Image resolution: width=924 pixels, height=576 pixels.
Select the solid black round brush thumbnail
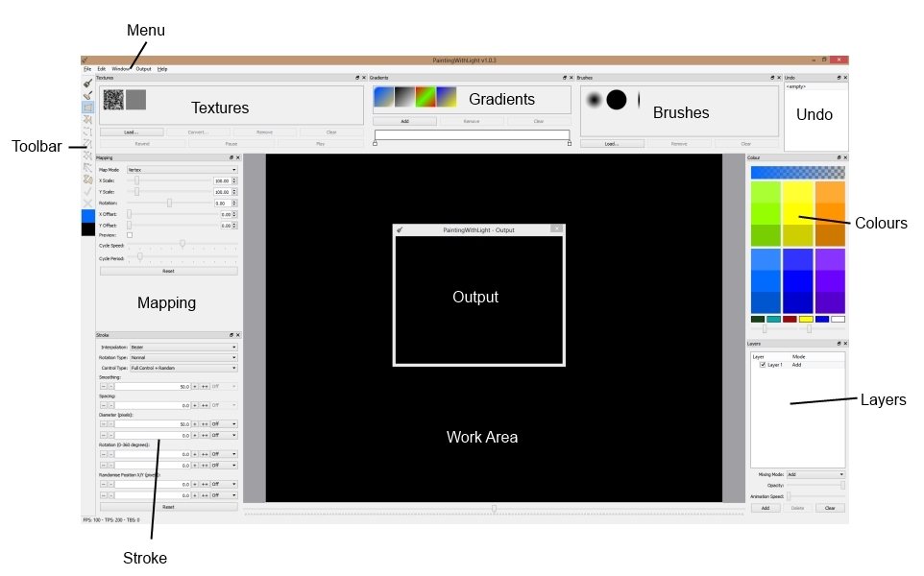[617, 100]
